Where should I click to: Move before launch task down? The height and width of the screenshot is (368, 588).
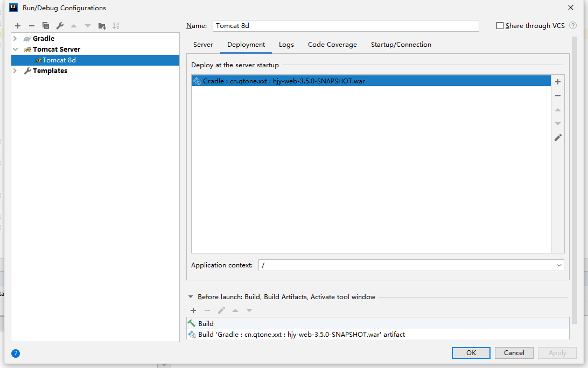249,310
